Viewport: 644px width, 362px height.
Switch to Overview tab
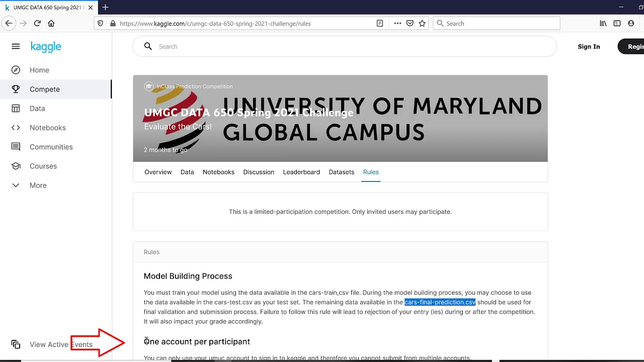158,172
